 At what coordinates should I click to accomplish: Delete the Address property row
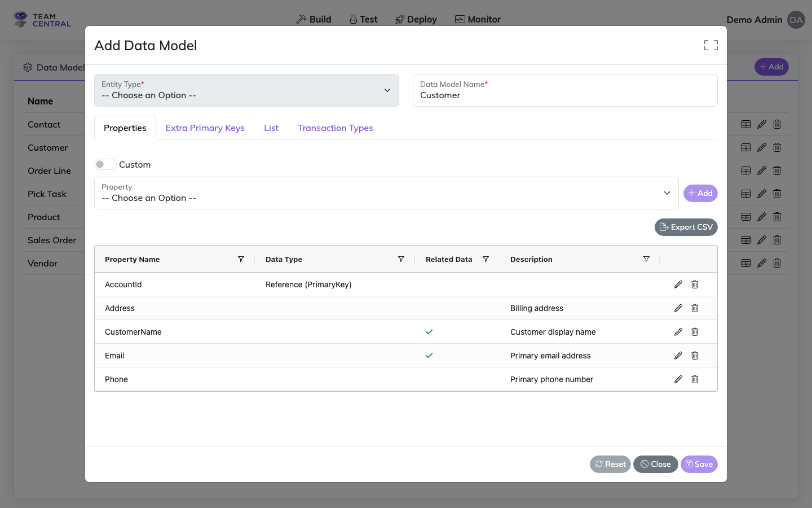coord(695,308)
